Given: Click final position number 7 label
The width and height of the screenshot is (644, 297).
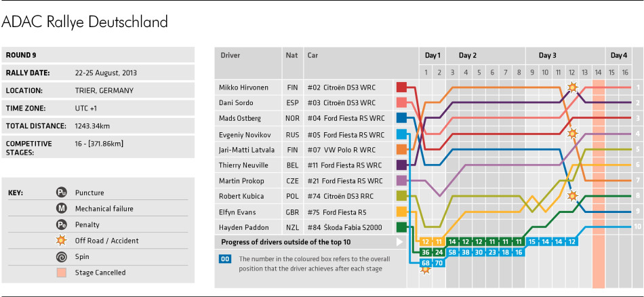Looking at the screenshot, I should click(637, 180).
